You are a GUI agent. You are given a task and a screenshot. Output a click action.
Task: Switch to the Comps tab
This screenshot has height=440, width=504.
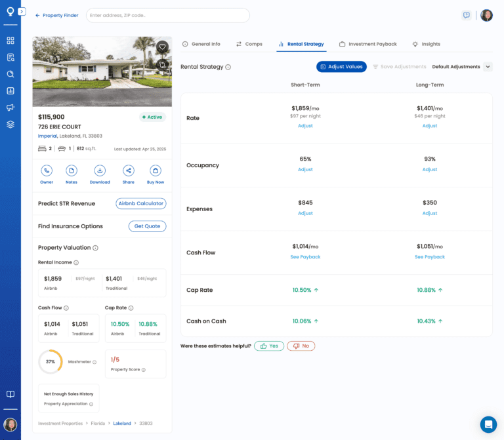coord(249,44)
